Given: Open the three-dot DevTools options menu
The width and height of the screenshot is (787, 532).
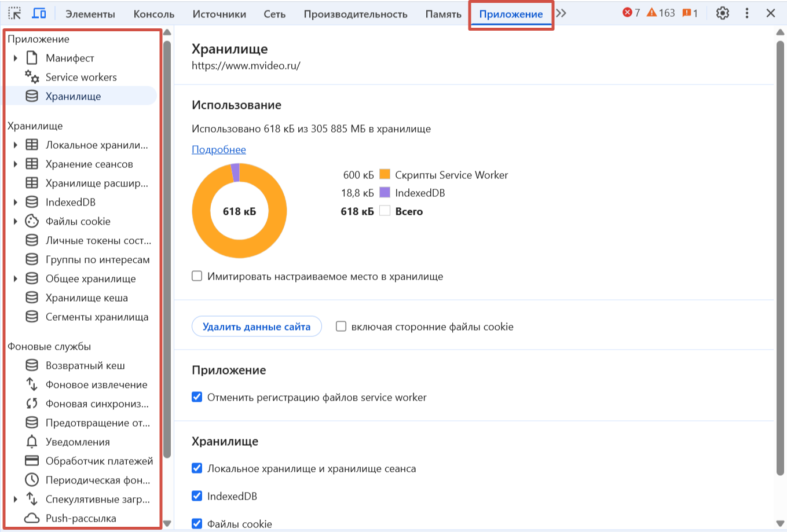Looking at the screenshot, I should (x=746, y=13).
